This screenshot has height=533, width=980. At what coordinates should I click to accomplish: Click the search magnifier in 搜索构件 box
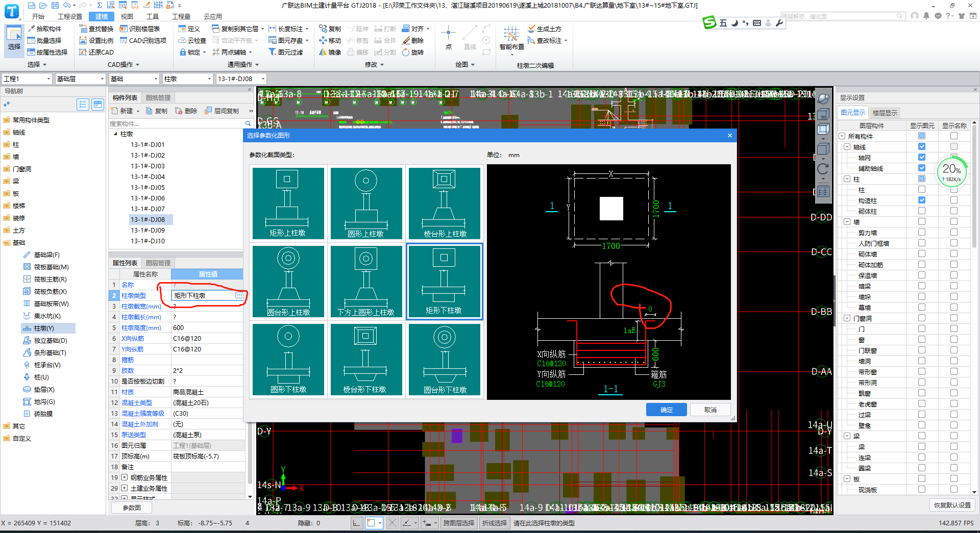(x=248, y=123)
